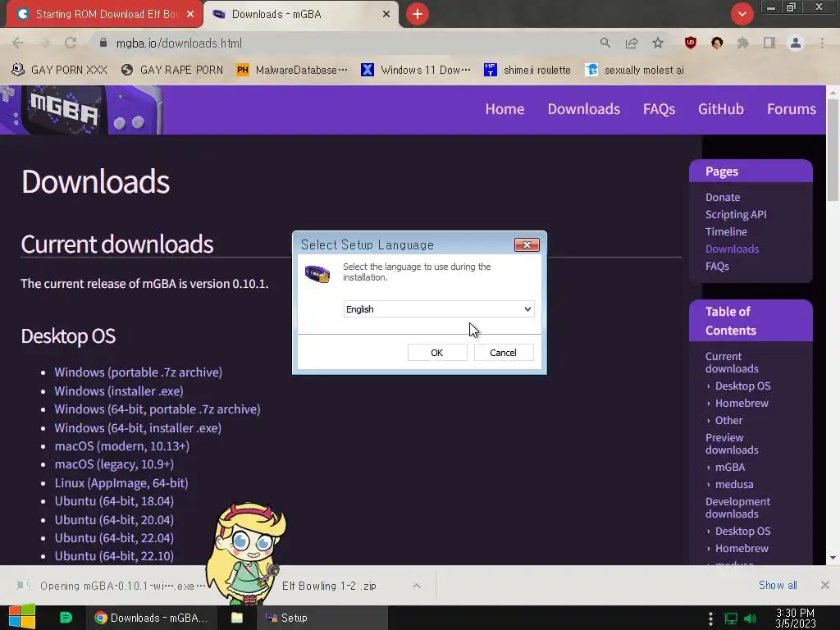
Task: Open the Donate link in Pages sidebar
Action: point(723,197)
